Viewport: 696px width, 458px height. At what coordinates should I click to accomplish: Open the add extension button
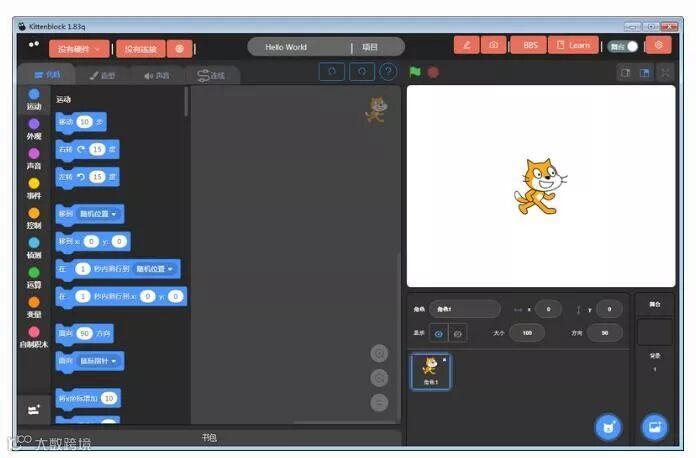[34, 409]
